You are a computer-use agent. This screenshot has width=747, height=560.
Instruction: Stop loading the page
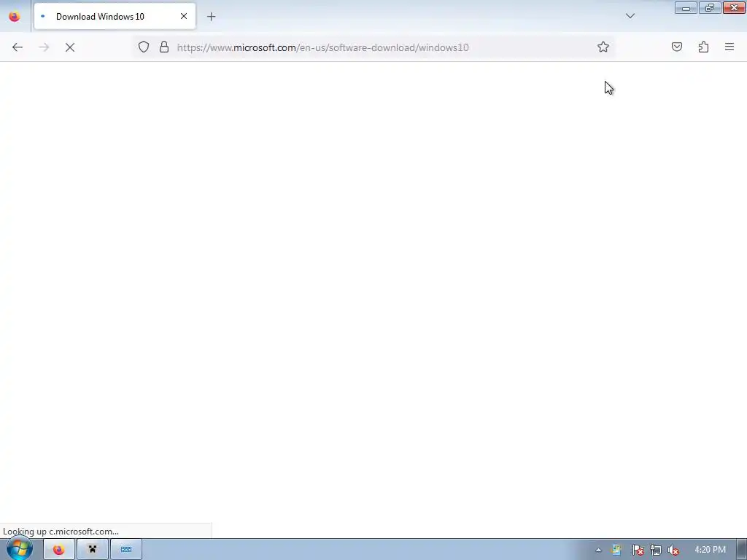(x=70, y=47)
